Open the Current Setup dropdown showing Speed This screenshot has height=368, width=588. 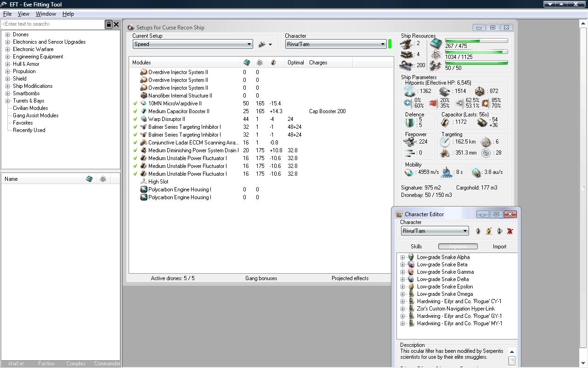coord(193,44)
